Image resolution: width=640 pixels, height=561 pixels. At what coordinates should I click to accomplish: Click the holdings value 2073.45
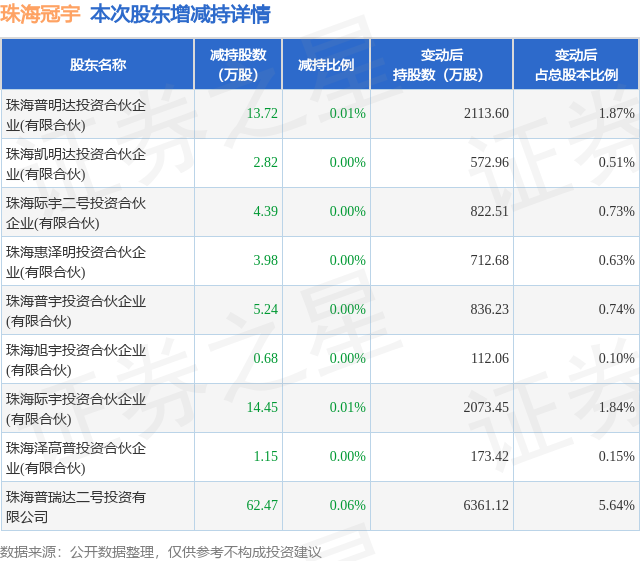(x=486, y=407)
